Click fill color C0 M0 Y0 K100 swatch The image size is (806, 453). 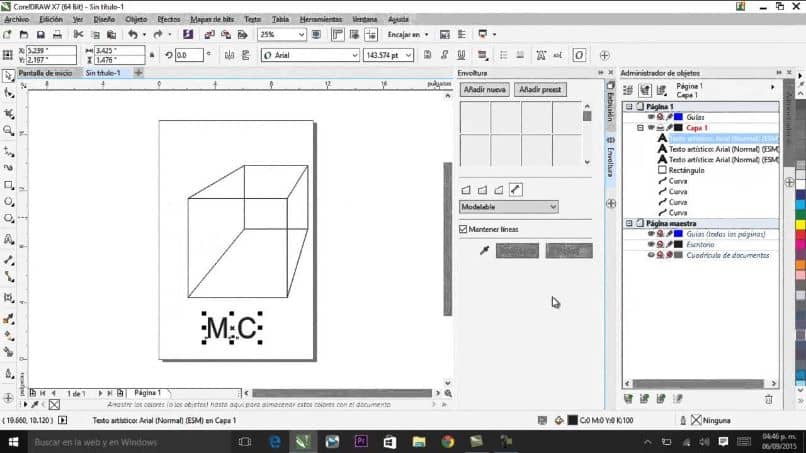(573, 420)
